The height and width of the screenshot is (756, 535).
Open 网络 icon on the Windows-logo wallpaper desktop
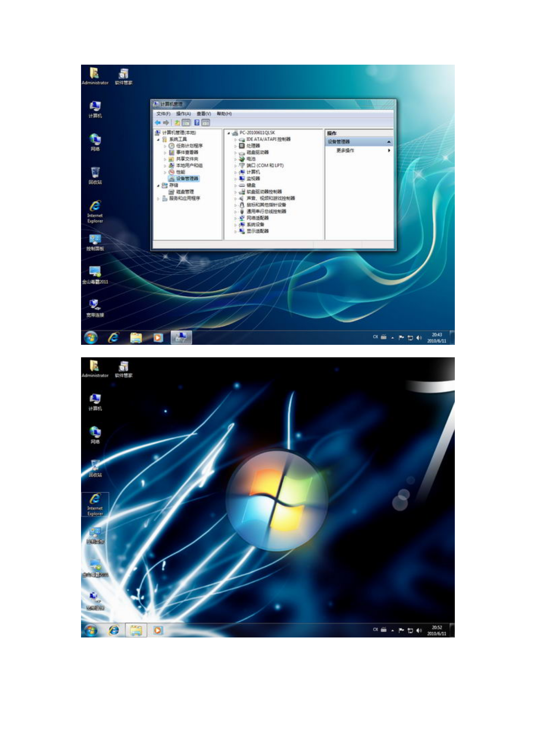(95, 435)
